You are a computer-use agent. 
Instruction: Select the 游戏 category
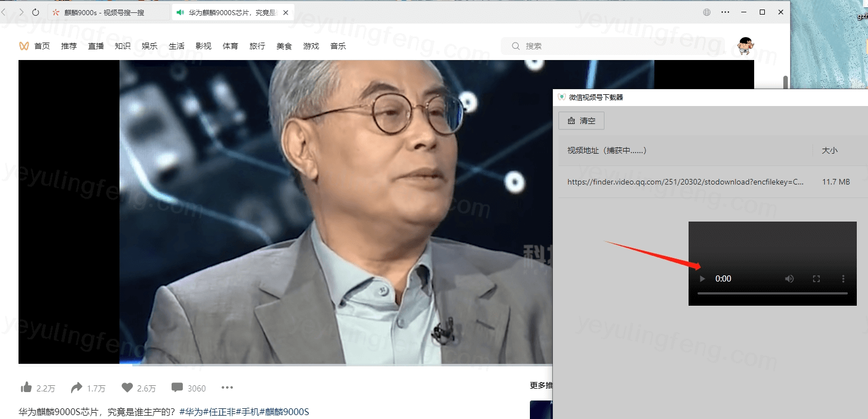pos(311,46)
